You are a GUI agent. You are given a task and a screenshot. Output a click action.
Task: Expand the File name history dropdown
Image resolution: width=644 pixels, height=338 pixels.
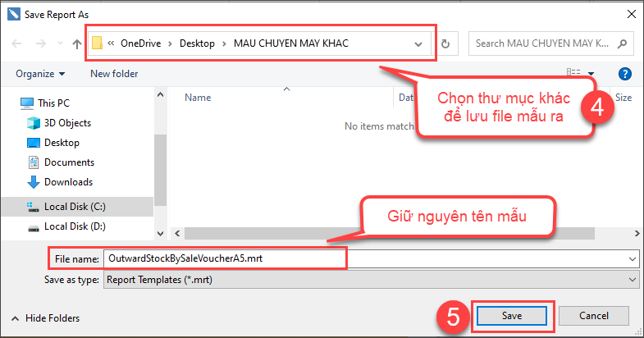point(631,258)
